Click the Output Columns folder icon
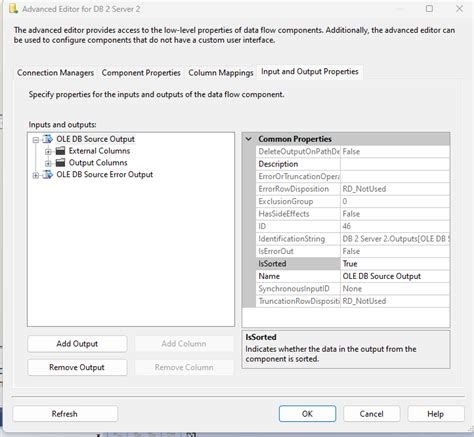 click(60, 163)
